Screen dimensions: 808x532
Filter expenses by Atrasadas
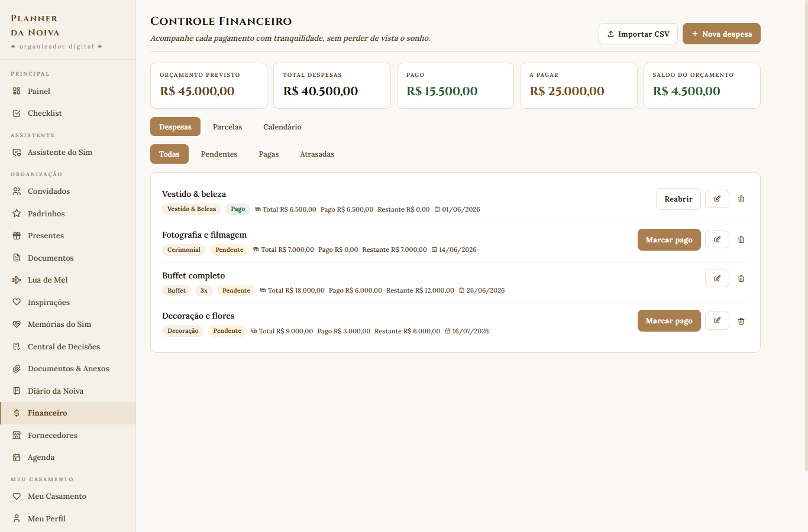[x=317, y=154]
